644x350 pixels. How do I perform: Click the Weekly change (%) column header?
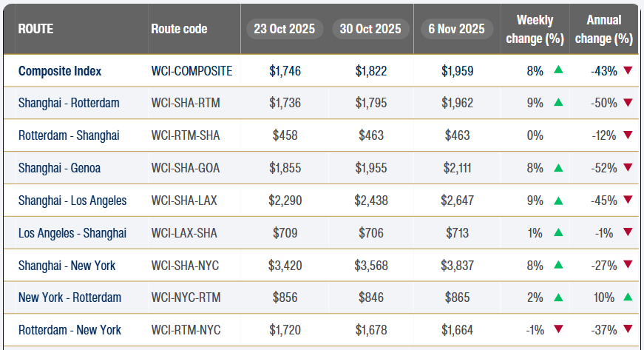535,29
